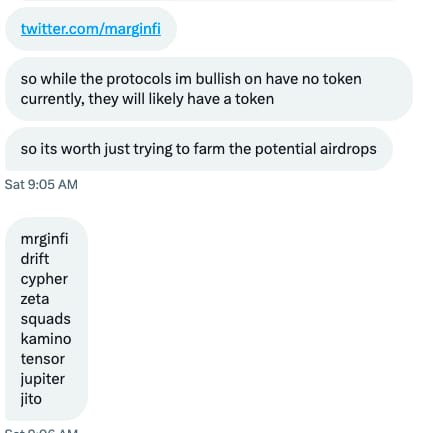The height and width of the screenshot is (433, 436).
Task: Click the word airdrops in the message
Action: click(348, 149)
